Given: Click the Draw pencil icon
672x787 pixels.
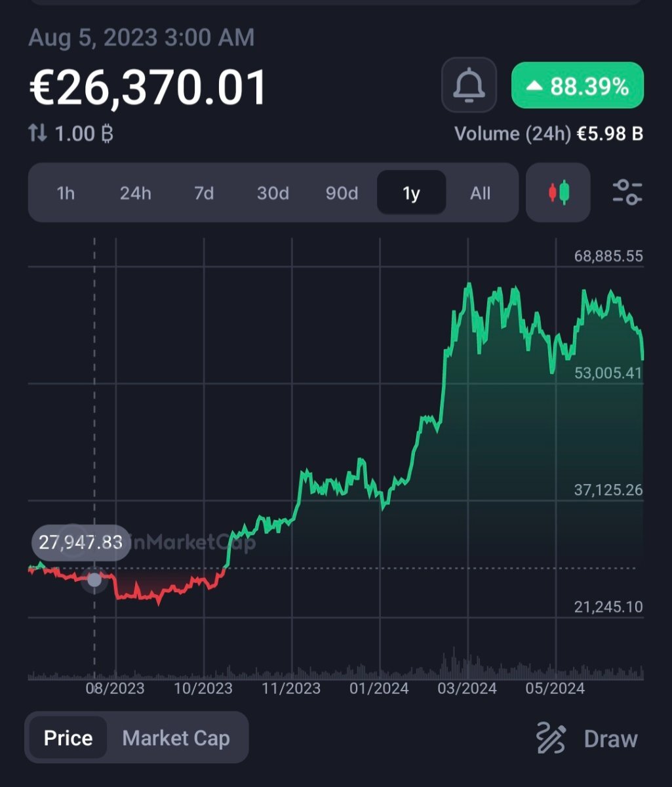Looking at the screenshot, I should click(x=550, y=738).
